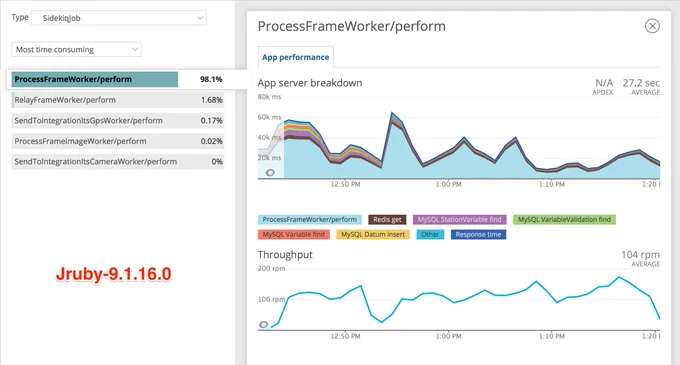Toggle MySQL StationVariable find legend swatch
The image size is (680, 365).
coord(459,219)
